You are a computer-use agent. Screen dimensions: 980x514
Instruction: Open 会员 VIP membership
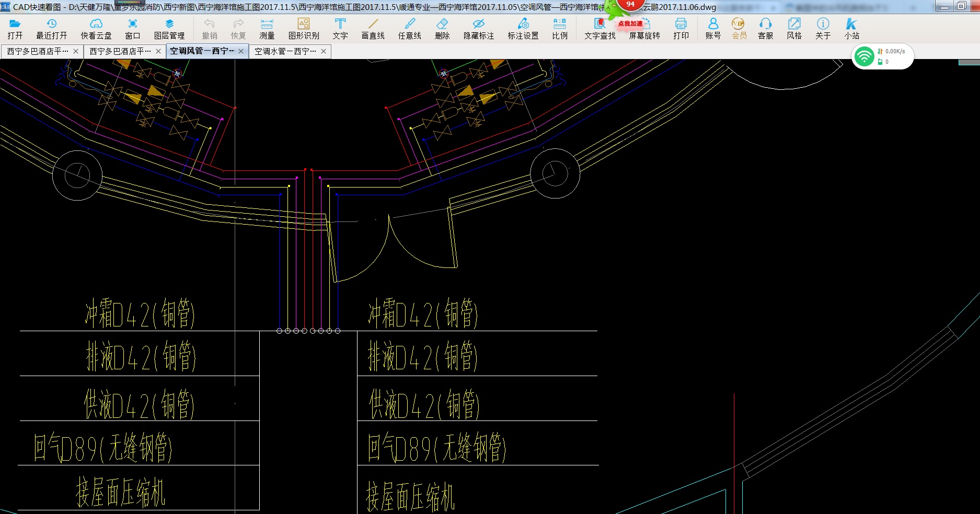(x=739, y=29)
